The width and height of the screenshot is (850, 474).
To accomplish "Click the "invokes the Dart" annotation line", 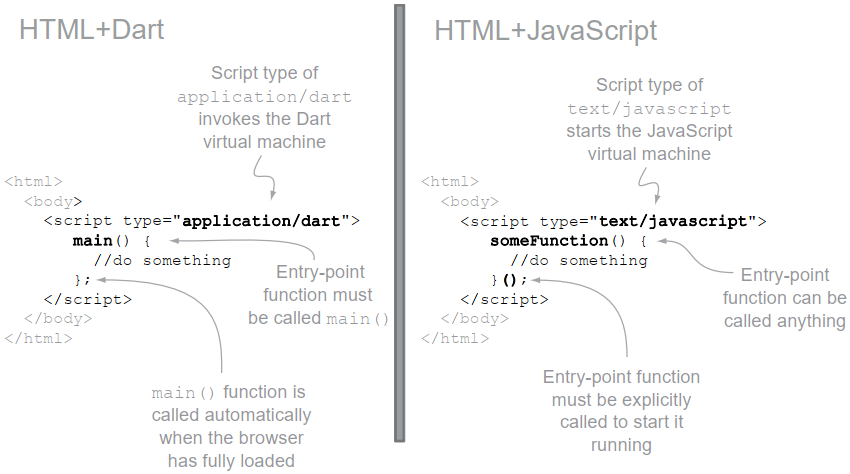I will pos(264,119).
